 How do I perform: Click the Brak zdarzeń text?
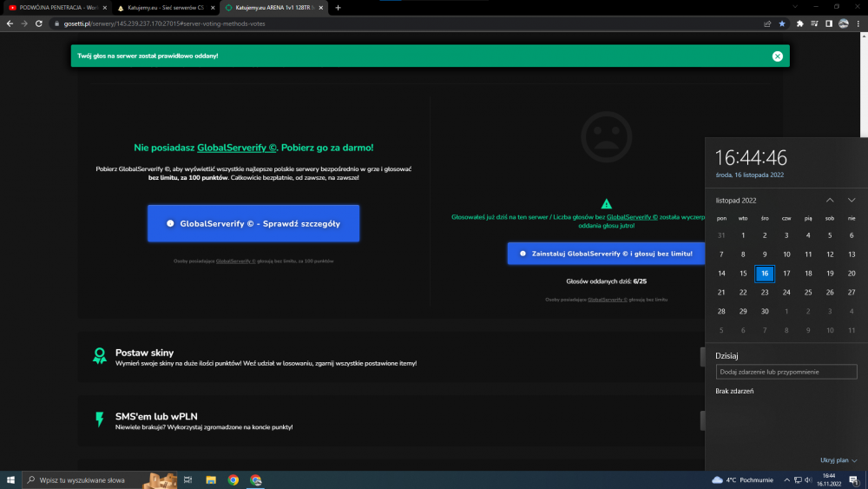click(x=734, y=391)
